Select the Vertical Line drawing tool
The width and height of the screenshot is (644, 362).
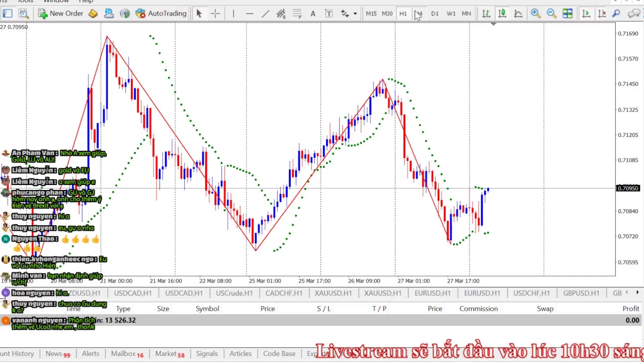point(233,14)
